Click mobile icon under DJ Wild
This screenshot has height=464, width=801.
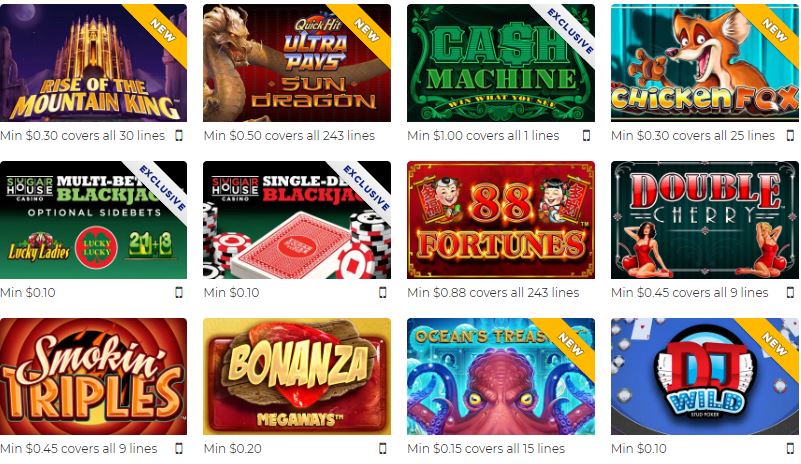[790, 448]
